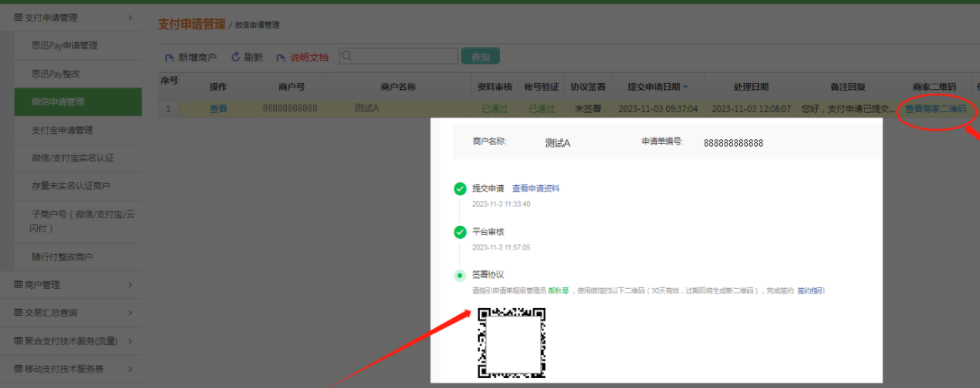This screenshot has width=980, height=388.
Task: Expand the 支付申请管理 sidebar section
Action: tap(71, 17)
